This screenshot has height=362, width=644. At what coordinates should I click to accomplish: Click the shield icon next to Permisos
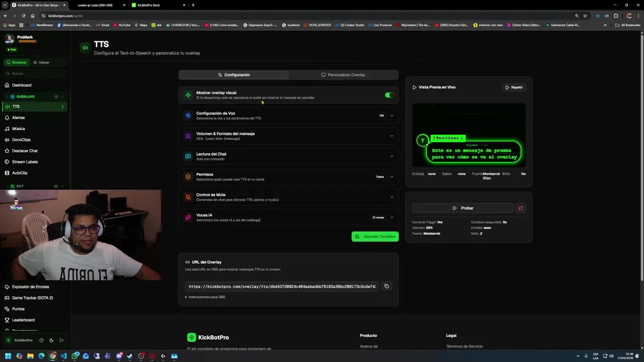coord(188,176)
